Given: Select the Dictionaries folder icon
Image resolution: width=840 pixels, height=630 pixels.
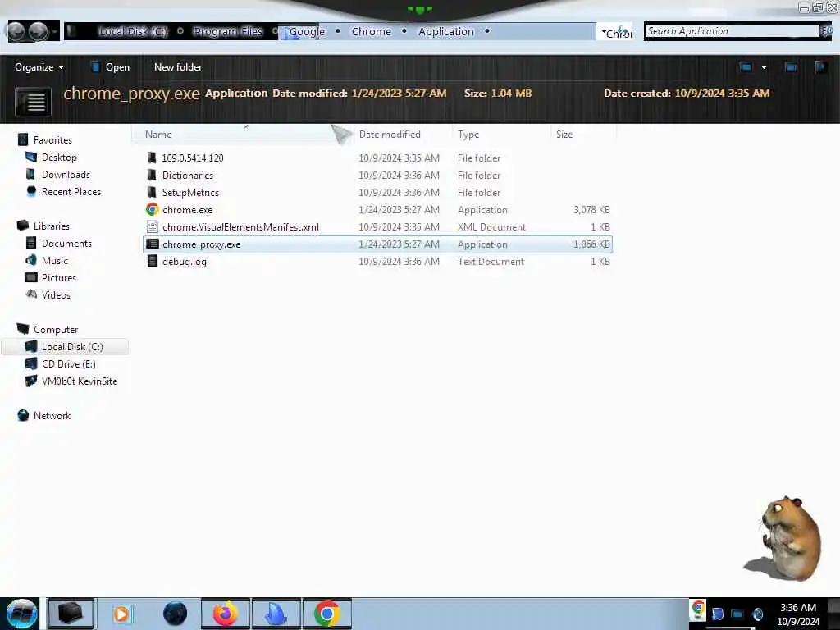Looking at the screenshot, I should tap(152, 176).
